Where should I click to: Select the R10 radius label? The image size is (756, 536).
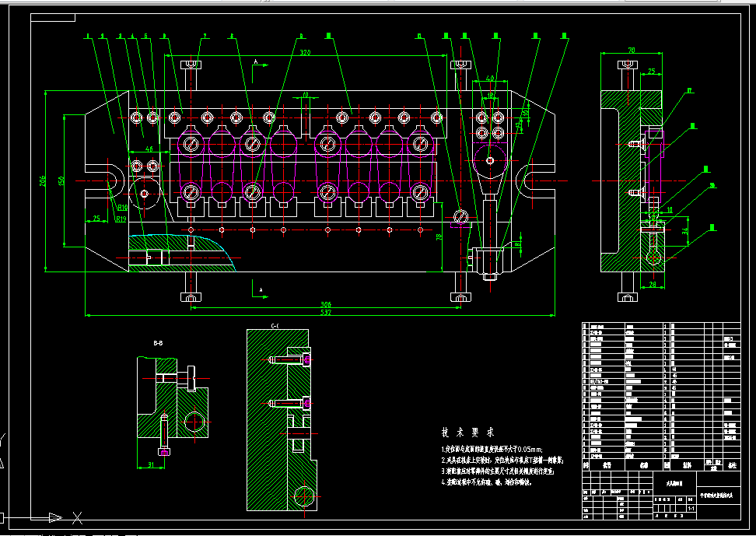[121, 208]
